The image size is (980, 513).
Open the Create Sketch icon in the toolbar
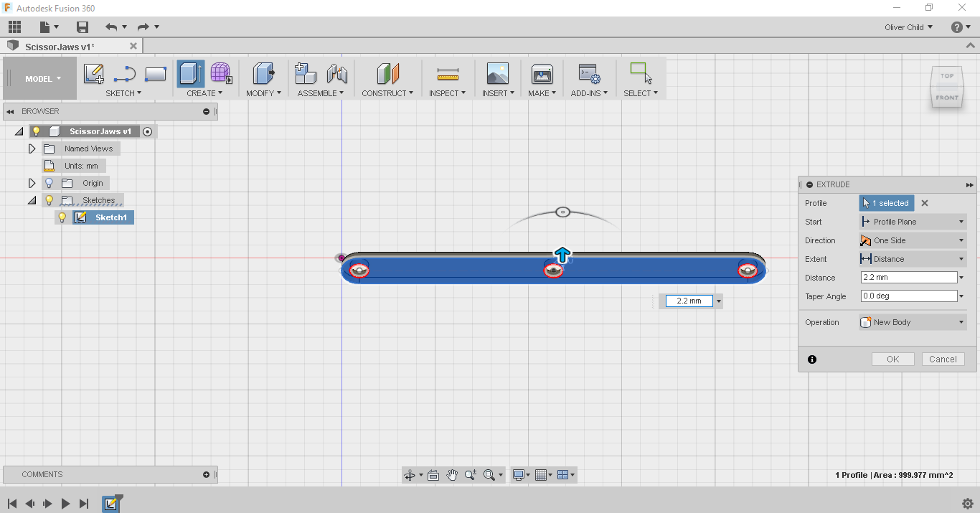tap(93, 73)
